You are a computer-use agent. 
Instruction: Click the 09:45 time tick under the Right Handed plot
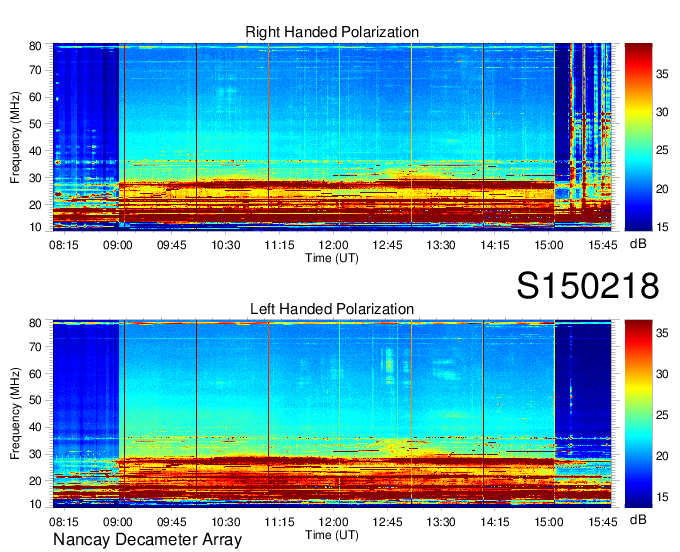(172, 245)
